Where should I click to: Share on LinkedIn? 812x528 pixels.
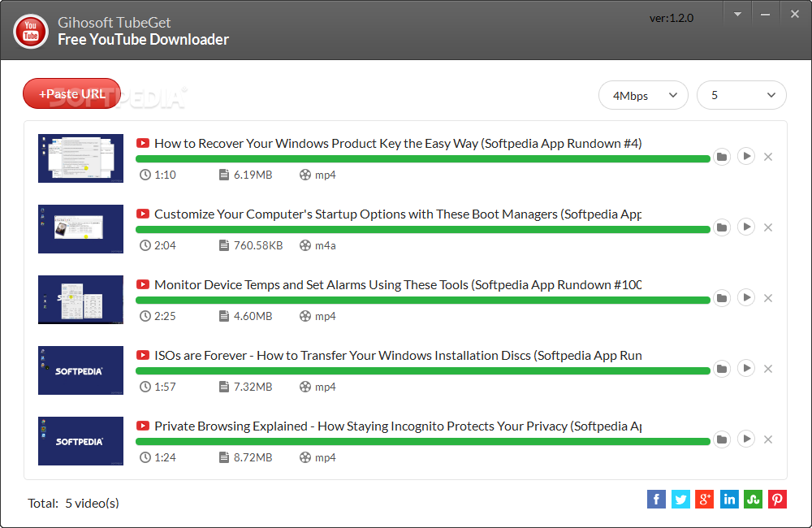click(729, 500)
